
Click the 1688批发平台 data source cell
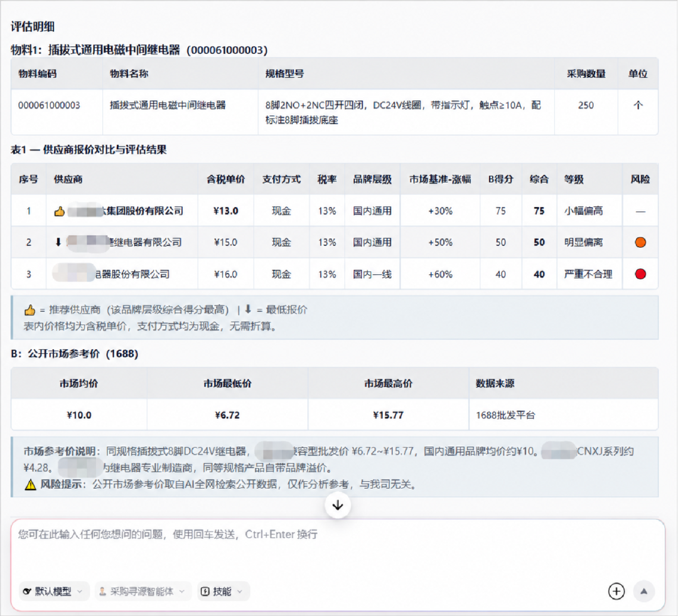(x=563, y=415)
